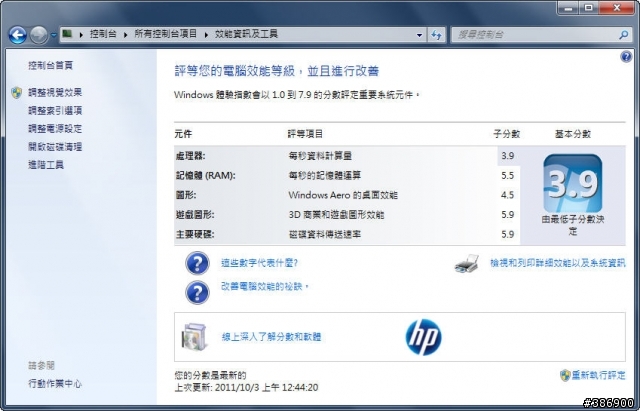640x411 pixels.
Task: Open 控制台首頁 in the sidebar
Action: [x=51, y=65]
